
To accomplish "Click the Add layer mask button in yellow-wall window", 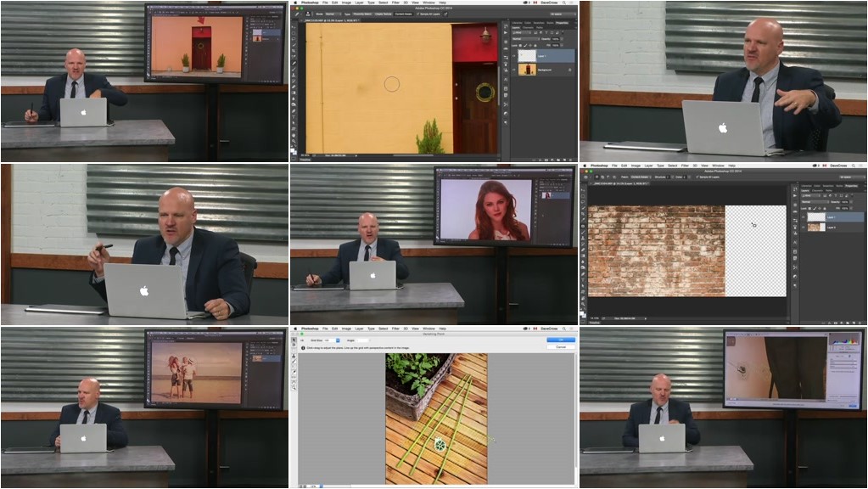I will coord(546,160).
